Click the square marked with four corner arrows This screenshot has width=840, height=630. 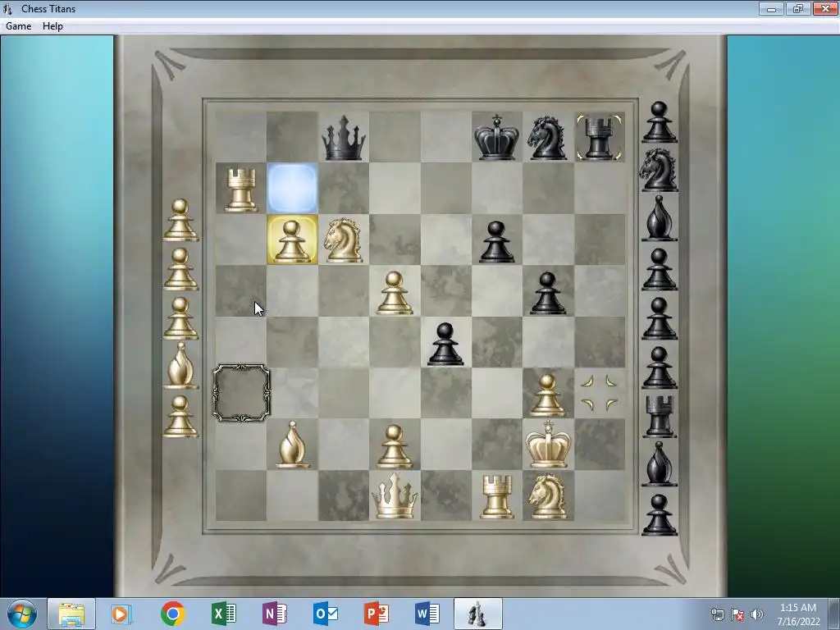600,393
